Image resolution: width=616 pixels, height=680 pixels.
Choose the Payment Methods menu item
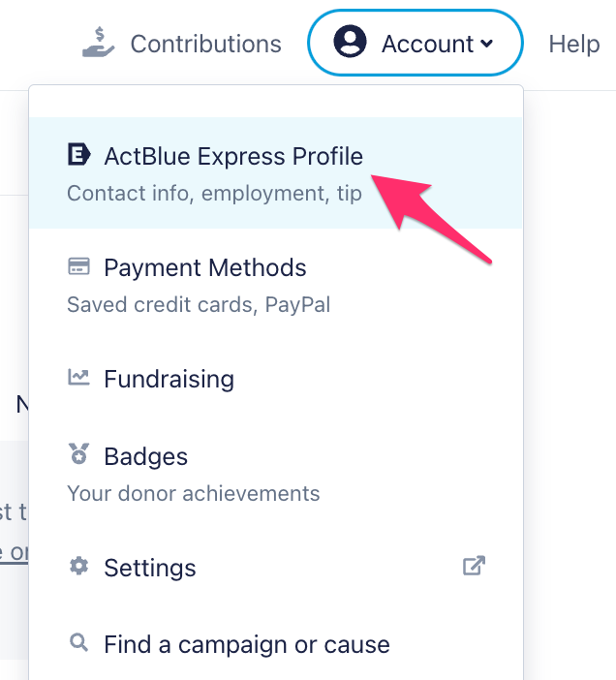tap(204, 267)
